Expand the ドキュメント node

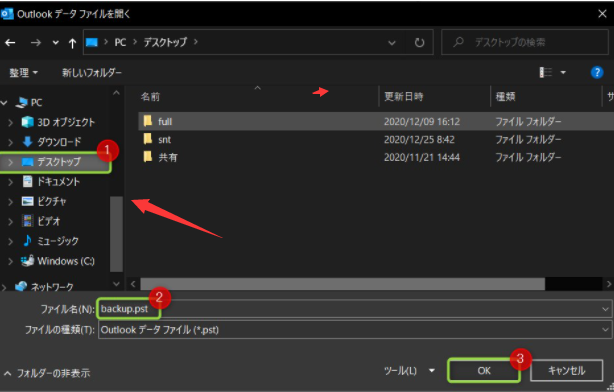[11, 182]
